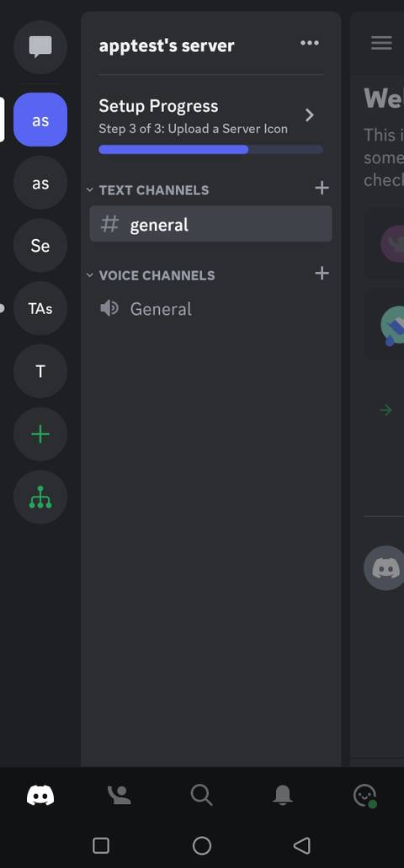Go to Discord home tab in bottom bar
Image resolution: width=404 pixels, height=868 pixels.
coord(40,796)
